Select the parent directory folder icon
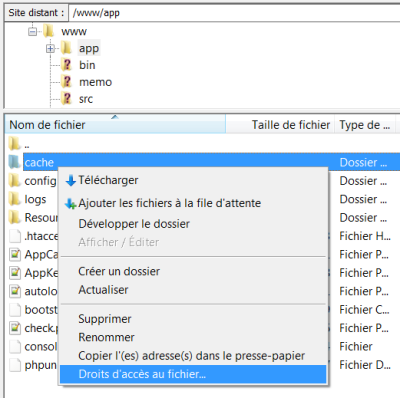The height and width of the screenshot is (398, 400). click(x=14, y=144)
